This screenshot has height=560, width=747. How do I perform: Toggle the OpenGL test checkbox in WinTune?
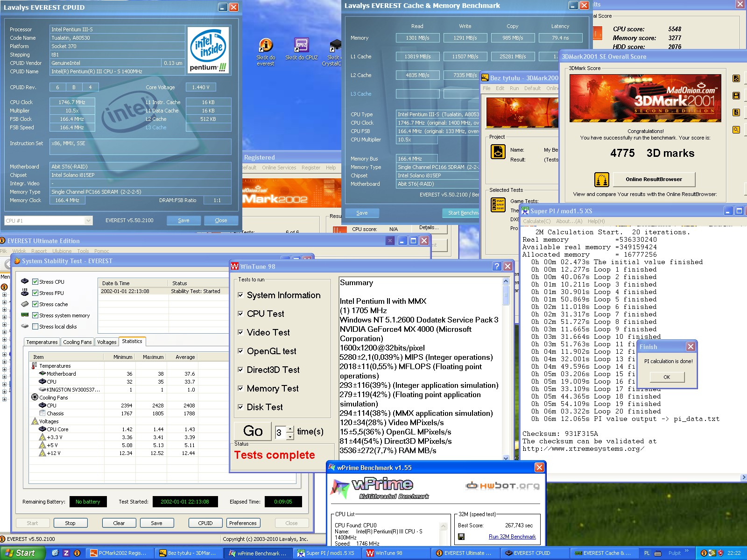point(240,351)
